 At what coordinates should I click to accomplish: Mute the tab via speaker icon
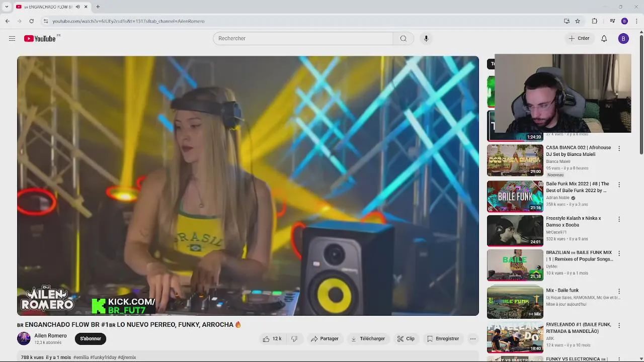click(77, 7)
